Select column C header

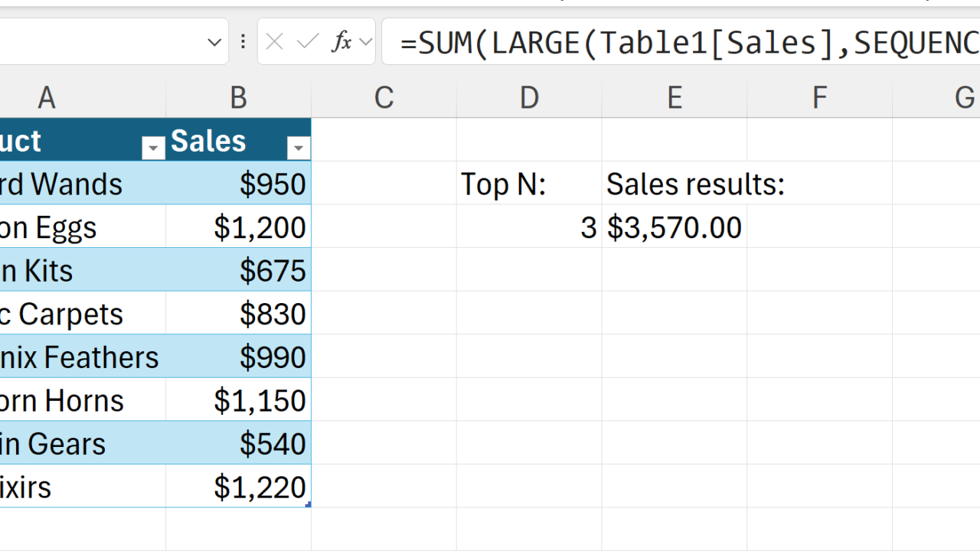(384, 98)
